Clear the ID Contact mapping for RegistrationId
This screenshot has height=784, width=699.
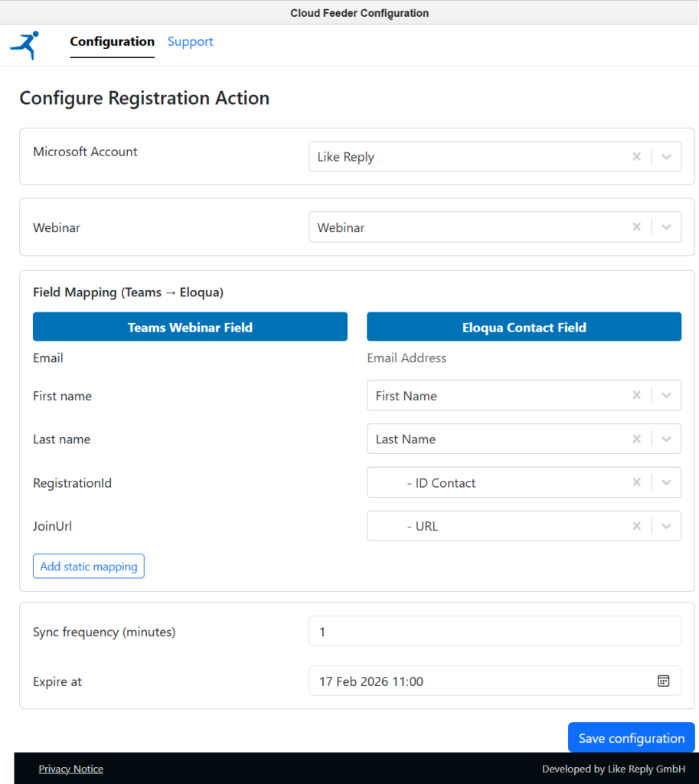pyautogui.click(x=636, y=482)
